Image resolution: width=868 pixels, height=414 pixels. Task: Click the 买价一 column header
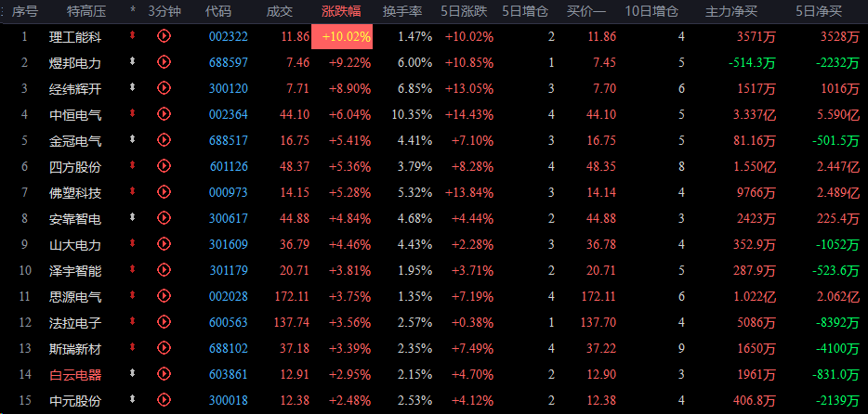(x=586, y=11)
